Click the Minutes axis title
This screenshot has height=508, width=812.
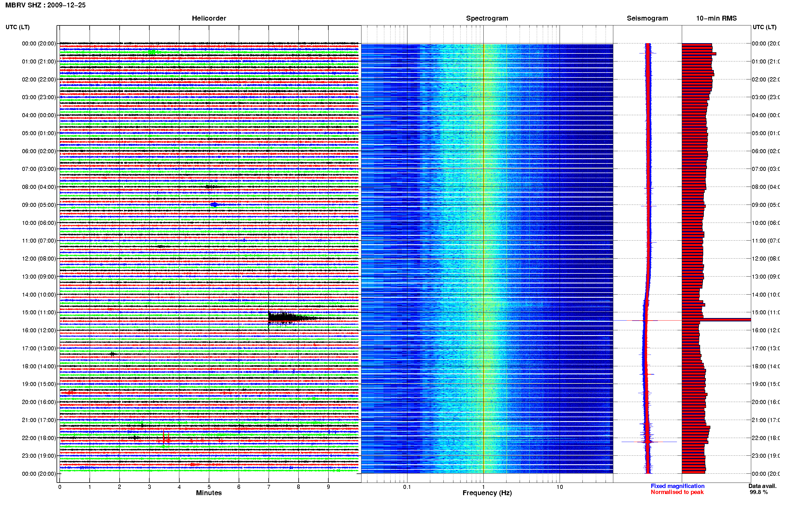(x=209, y=493)
